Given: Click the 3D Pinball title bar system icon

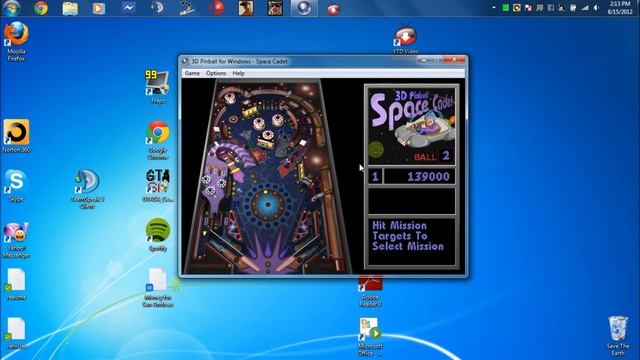Looking at the screenshot, I should [x=185, y=61].
